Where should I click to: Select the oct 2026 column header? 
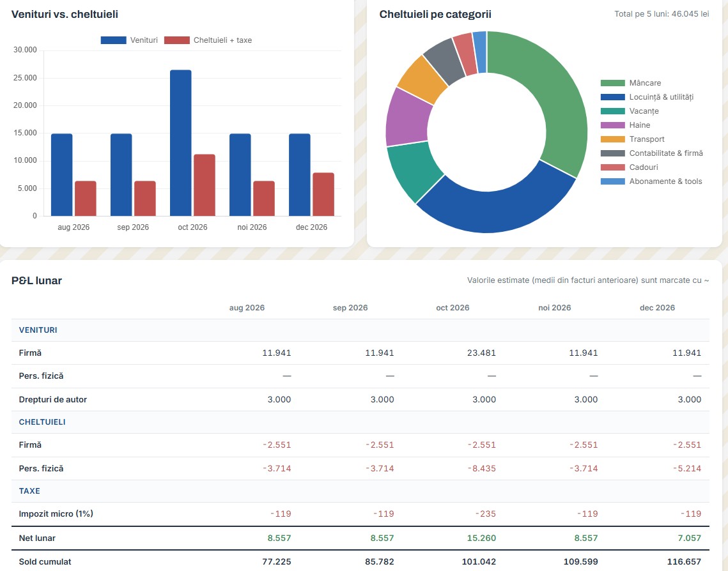click(x=453, y=307)
